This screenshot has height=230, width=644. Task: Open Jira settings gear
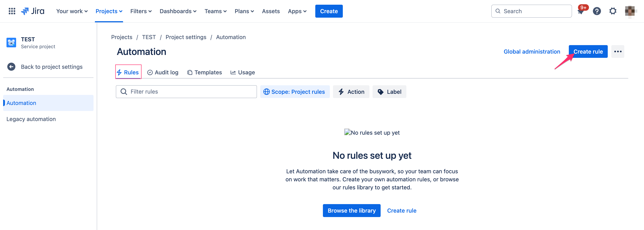pos(613,11)
